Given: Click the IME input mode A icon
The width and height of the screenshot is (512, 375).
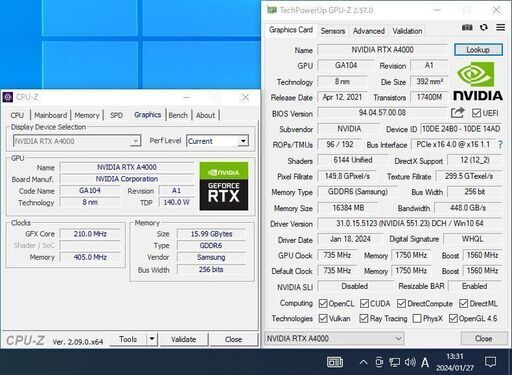Looking at the screenshot, I should click(x=425, y=362).
